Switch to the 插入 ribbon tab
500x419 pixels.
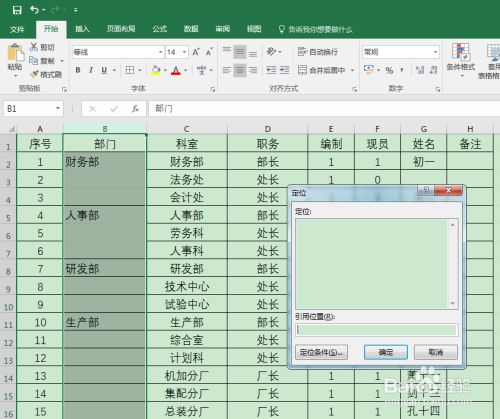click(x=82, y=29)
